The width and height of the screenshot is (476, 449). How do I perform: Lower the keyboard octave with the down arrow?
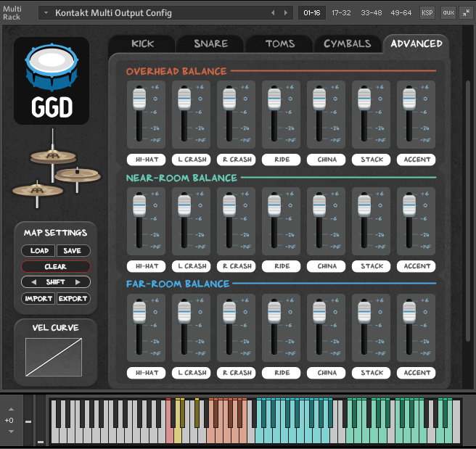[9, 431]
